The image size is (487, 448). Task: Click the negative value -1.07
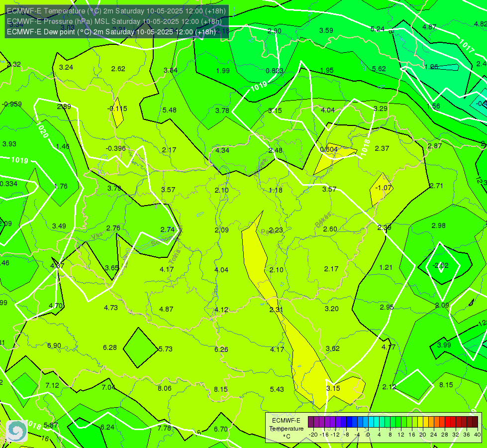coord(383,188)
